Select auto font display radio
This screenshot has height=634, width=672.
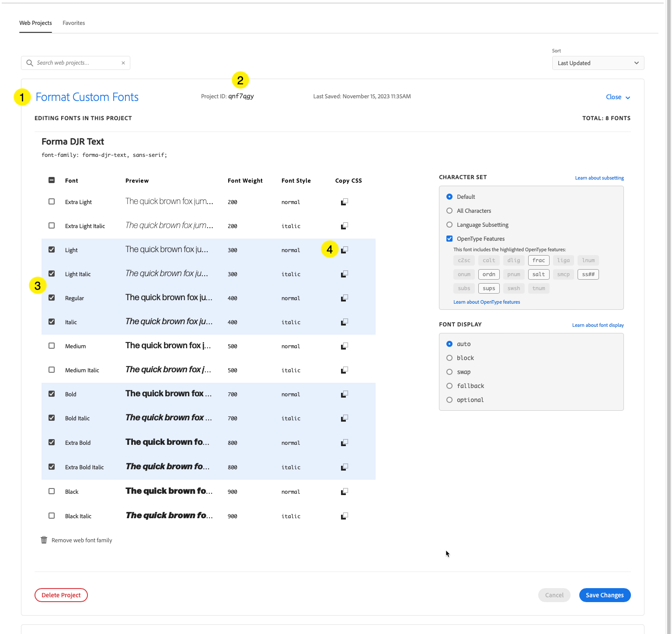(449, 344)
